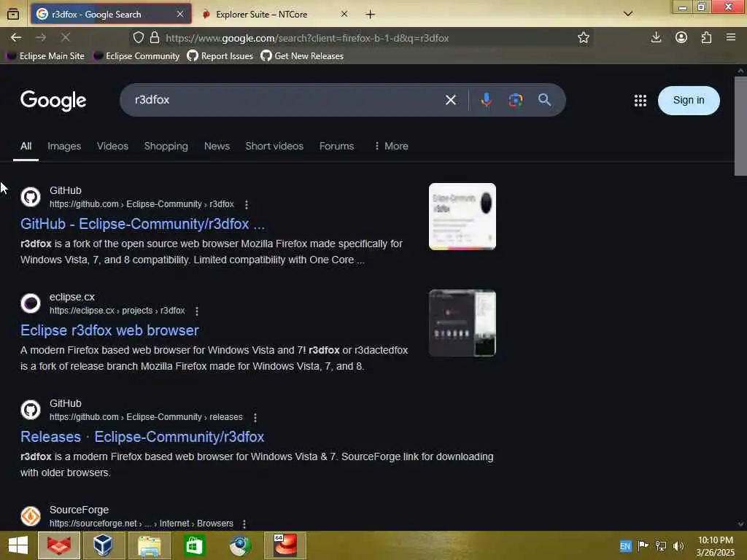
Task: Start Google voice search microphone
Action: (486, 100)
